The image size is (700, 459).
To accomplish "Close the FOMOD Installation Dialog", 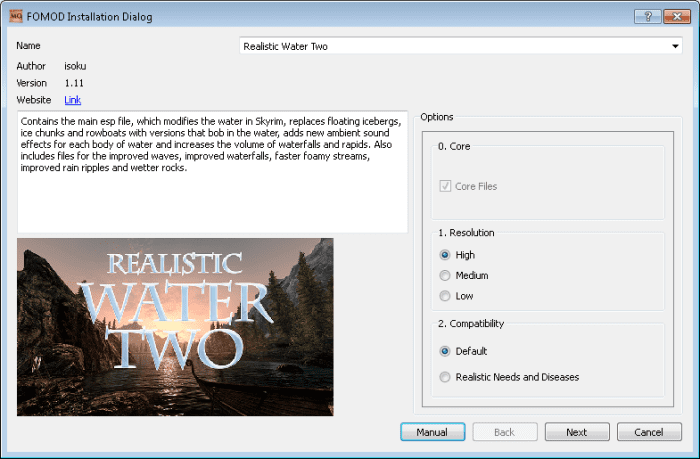I will click(x=677, y=17).
